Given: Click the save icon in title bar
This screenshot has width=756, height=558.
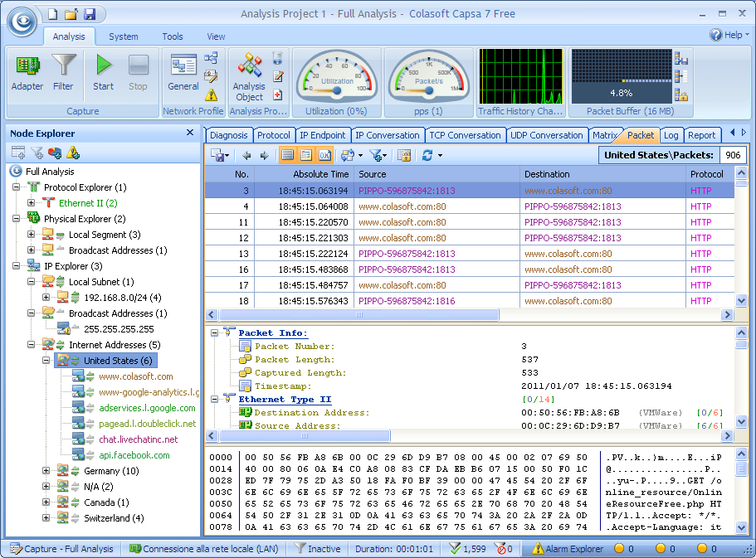Looking at the screenshot, I should point(90,14).
